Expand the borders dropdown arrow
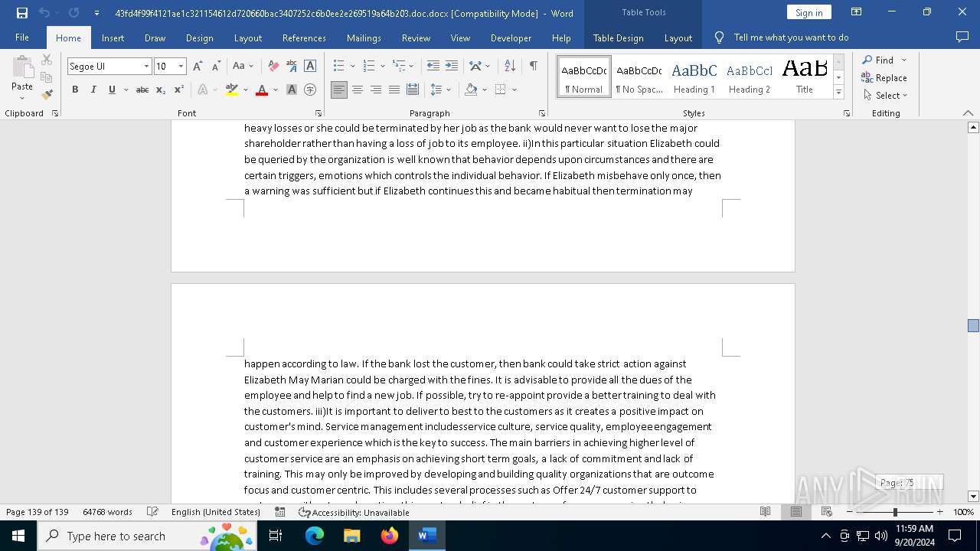The height and width of the screenshot is (551, 980). click(514, 90)
